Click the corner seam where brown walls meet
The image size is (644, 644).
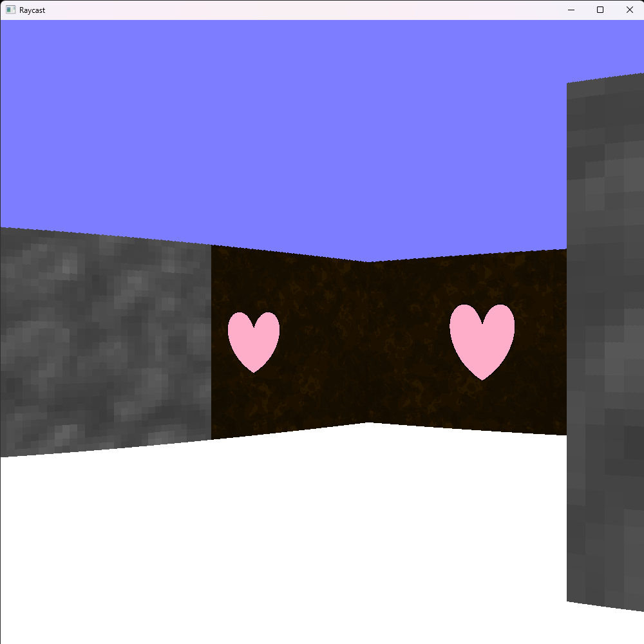click(x=369, y=341)
